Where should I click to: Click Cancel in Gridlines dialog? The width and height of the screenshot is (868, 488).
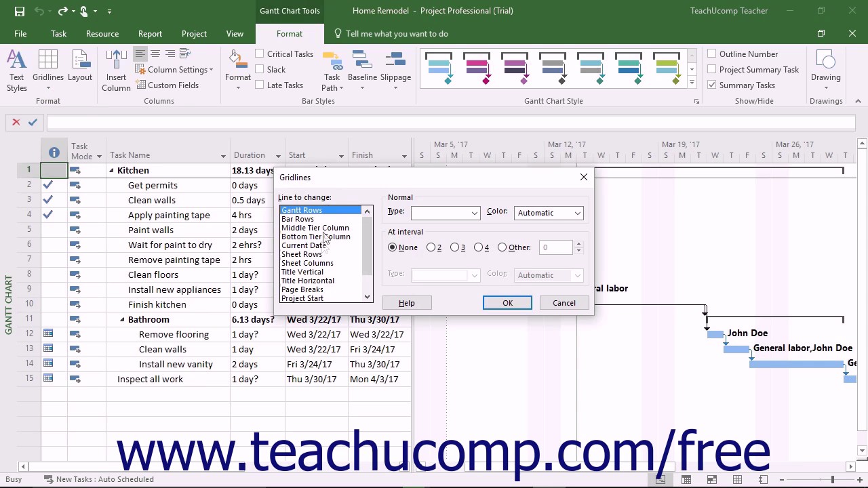564,303
